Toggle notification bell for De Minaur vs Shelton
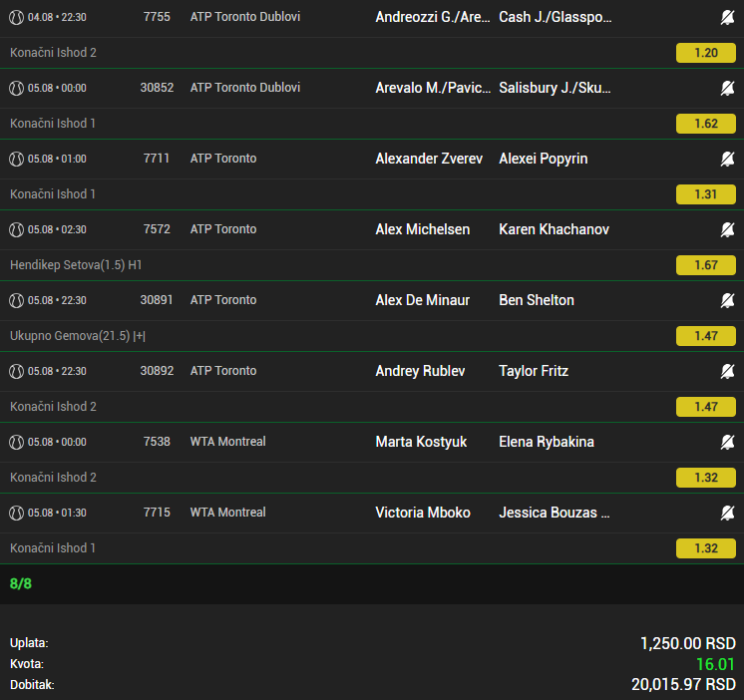 727,301
